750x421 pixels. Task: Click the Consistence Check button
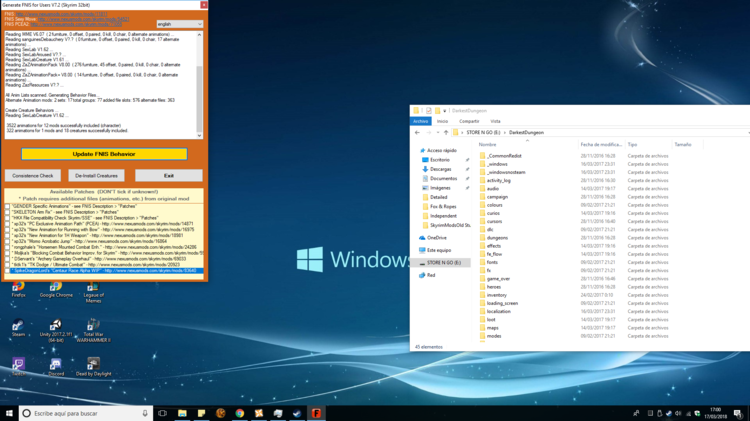point(33,176)
